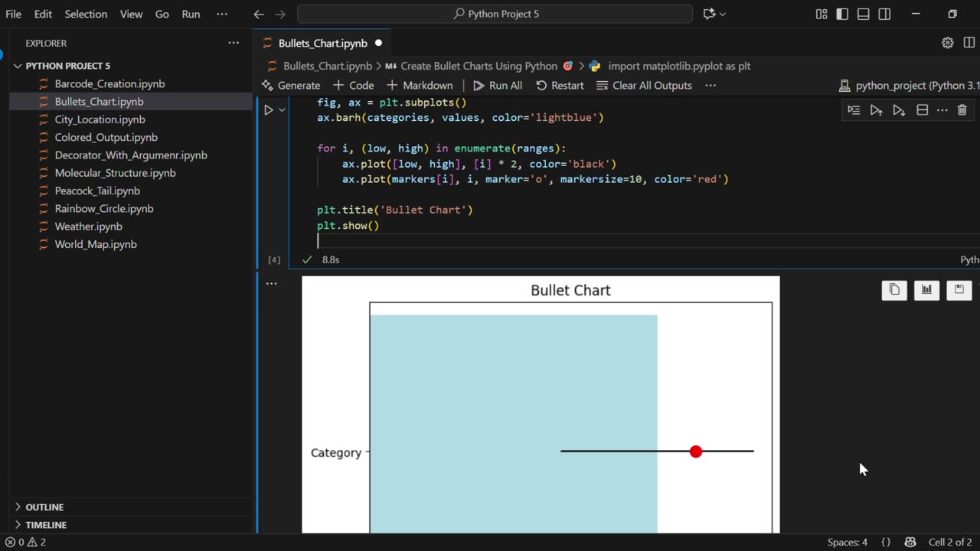Collapse the PYTHON PROJECT 5 folder
The image size is (980, 551).
coord(67,66)
